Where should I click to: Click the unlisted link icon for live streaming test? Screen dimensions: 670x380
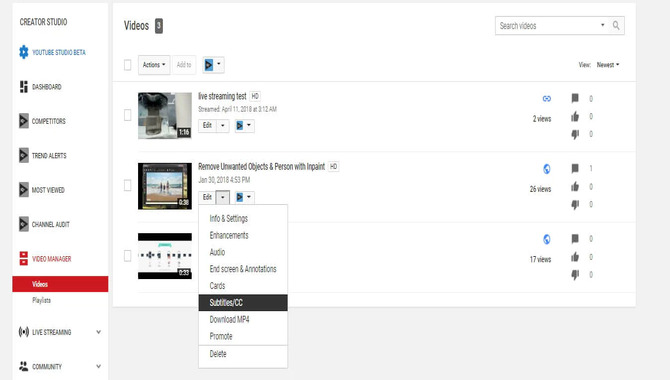pos(547,99)
